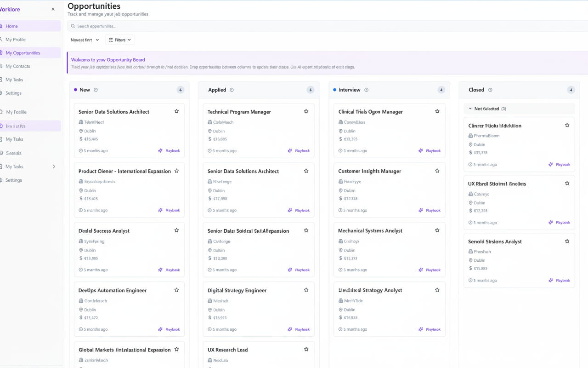The width and height of the screenshot is (588, 368).
Task: Click info icon next to Closed column
Action: click(x=490, y=90)
